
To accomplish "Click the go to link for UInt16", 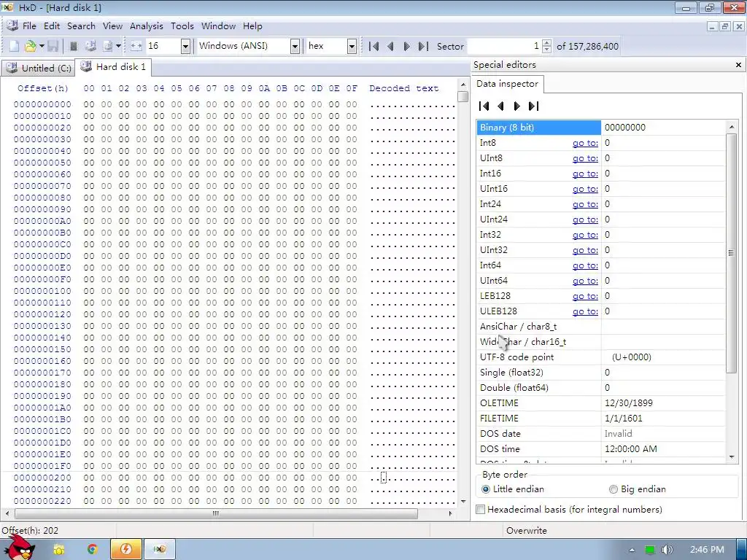I will pyautogui.click(x=585, y=189).
